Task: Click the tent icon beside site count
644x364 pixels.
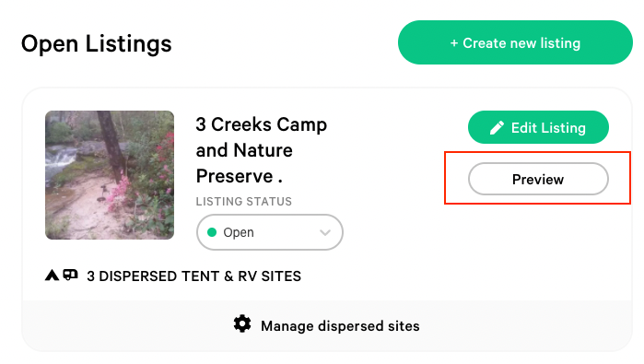Action: point(52,275)
